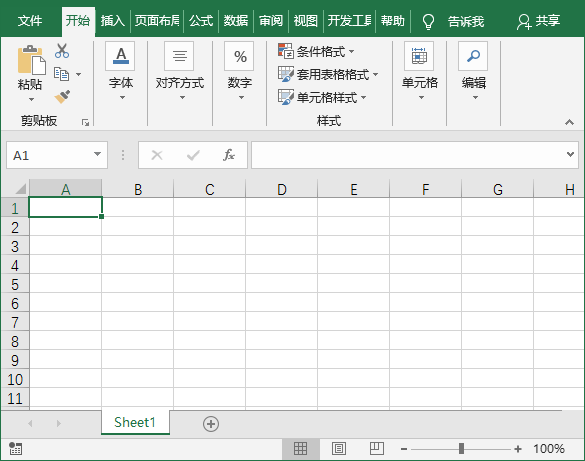Click the zoom in plus button

pos(518,449)
